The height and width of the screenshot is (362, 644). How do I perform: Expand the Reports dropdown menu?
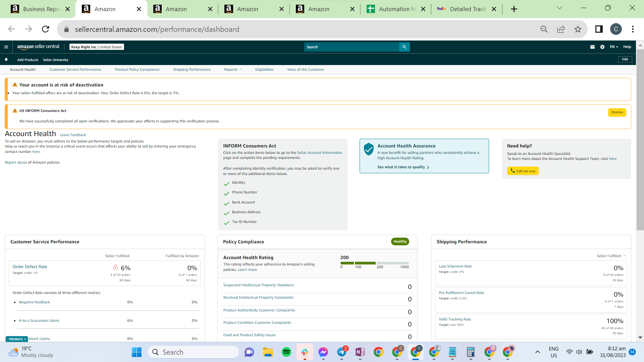pyautogui.click(x=233, y=69)
